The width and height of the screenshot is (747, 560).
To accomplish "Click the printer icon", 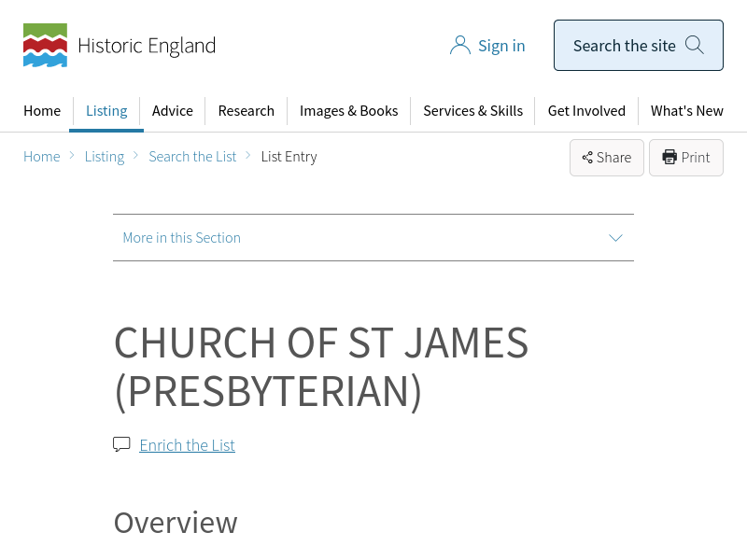I will [669, 158].
